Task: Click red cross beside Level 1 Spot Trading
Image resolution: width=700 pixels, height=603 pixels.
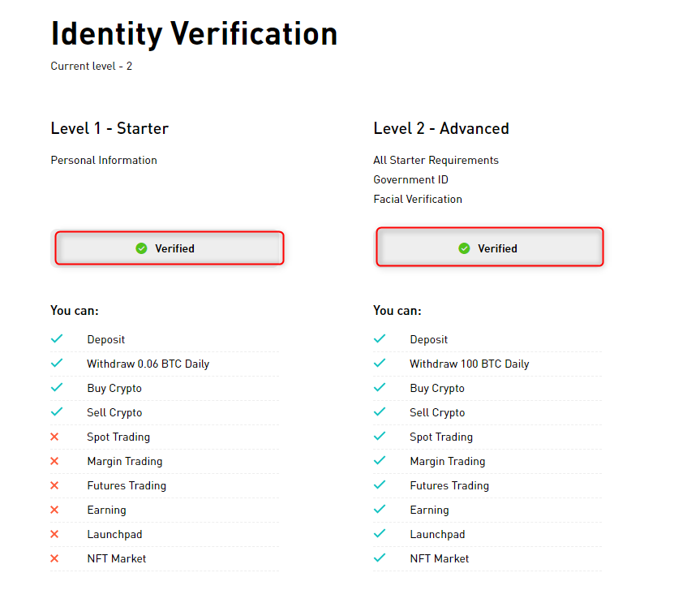Action: point(55,437)
